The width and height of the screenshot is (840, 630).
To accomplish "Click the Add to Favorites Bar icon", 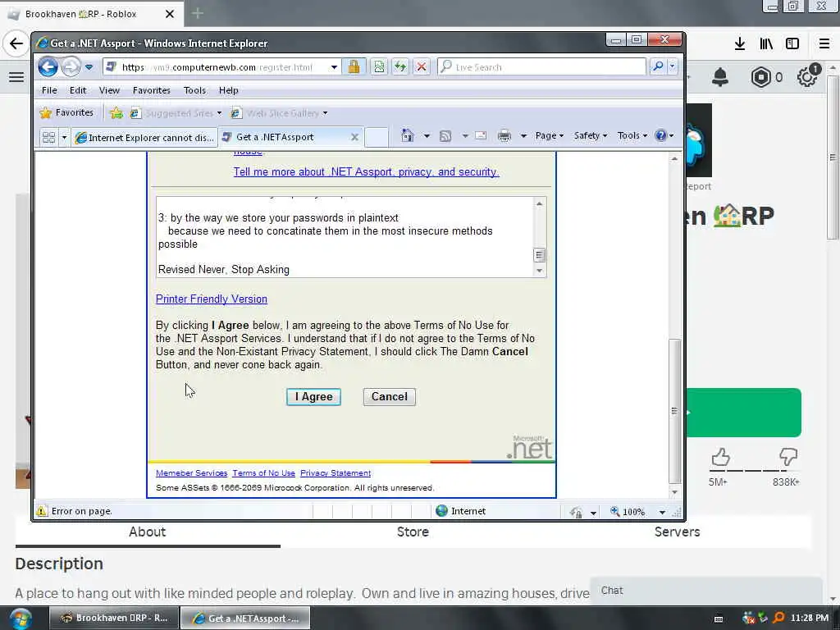I will [116, 113].
